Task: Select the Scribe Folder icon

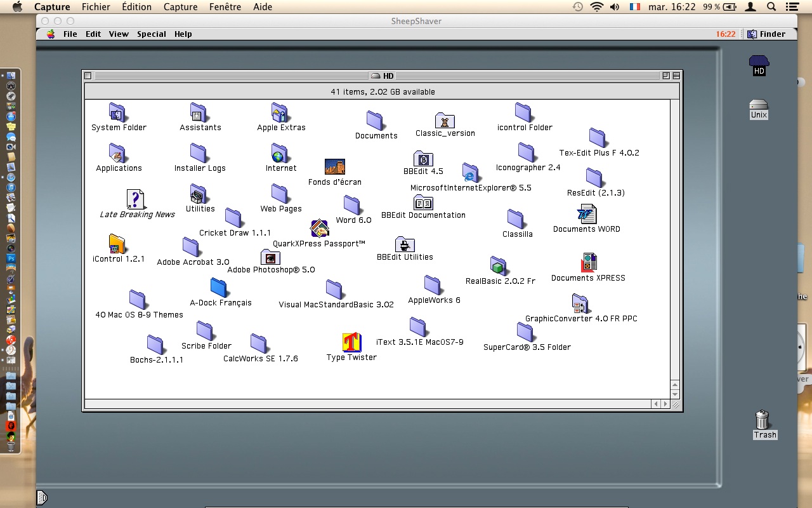Action: pos(206,331)
